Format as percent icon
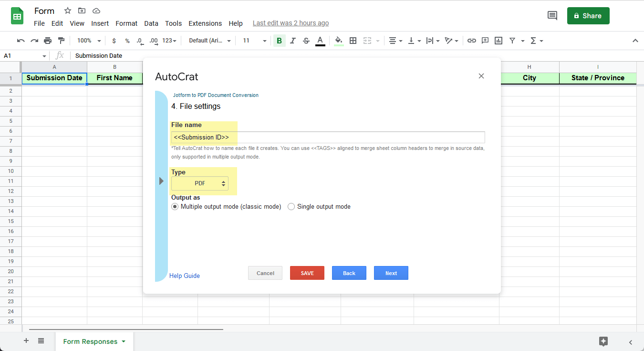 pyautogui.click(x=127, y=41)
